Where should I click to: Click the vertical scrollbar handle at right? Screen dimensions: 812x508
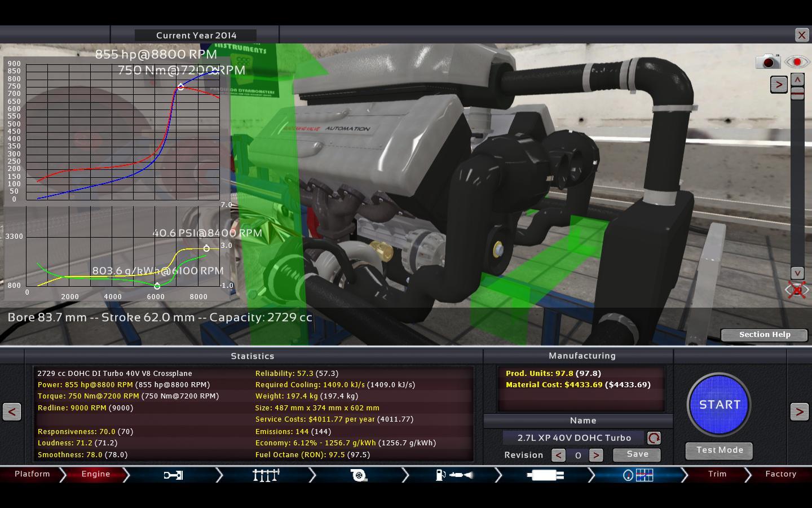(797, 94)
